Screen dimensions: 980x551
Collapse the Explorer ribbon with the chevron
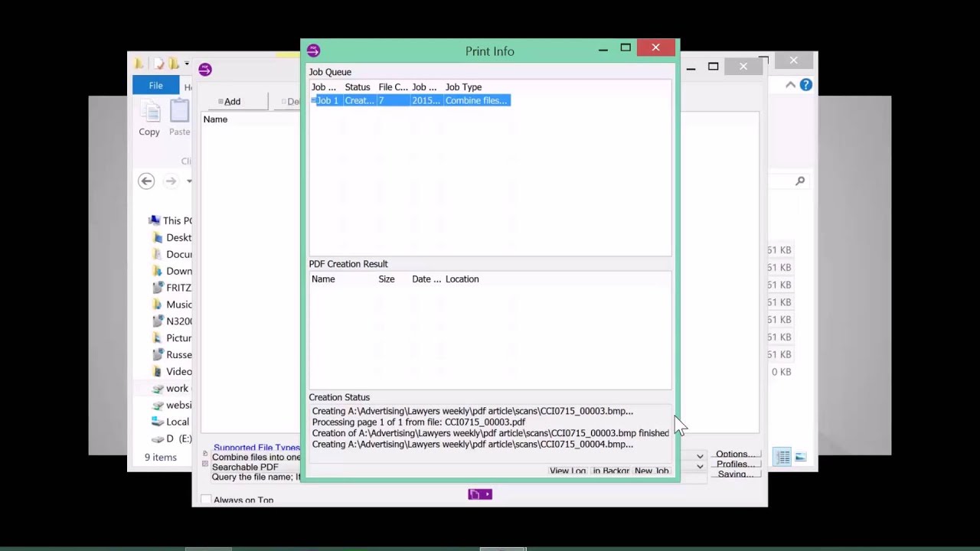[790, 85]
